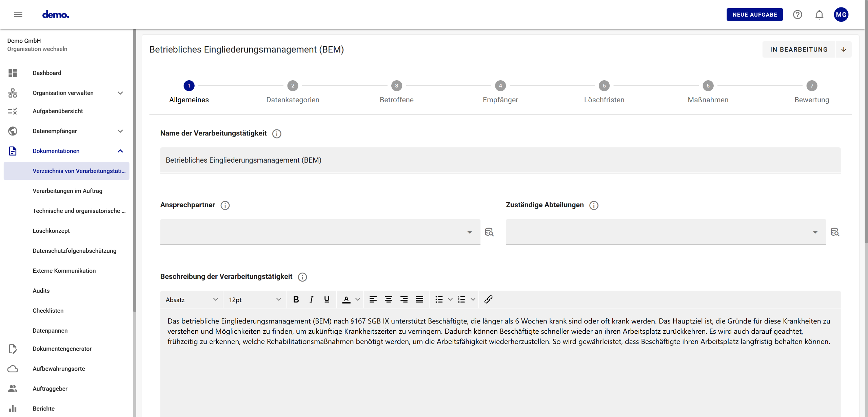Image resolution: width=868 pixels, height=417 pixels.
Task: Click the NEUE AUFGABE button
Action: click(x=754, y=14)
